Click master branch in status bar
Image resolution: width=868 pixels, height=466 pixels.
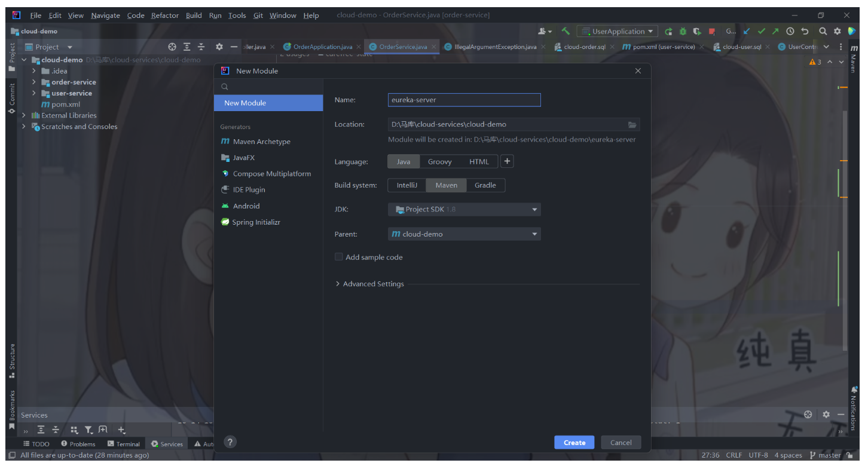[825, 455]
